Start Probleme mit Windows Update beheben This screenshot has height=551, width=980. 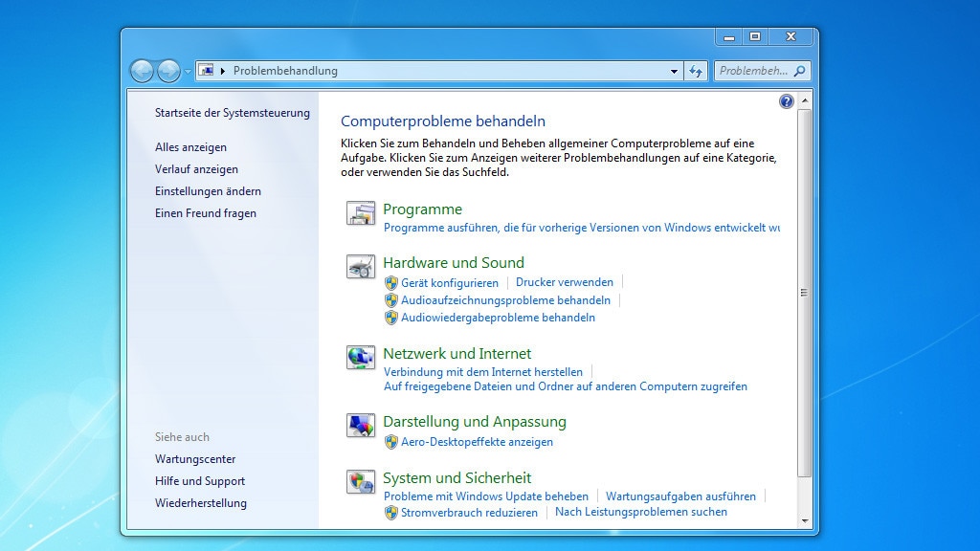pyautogui.click(x=486, y=496)
